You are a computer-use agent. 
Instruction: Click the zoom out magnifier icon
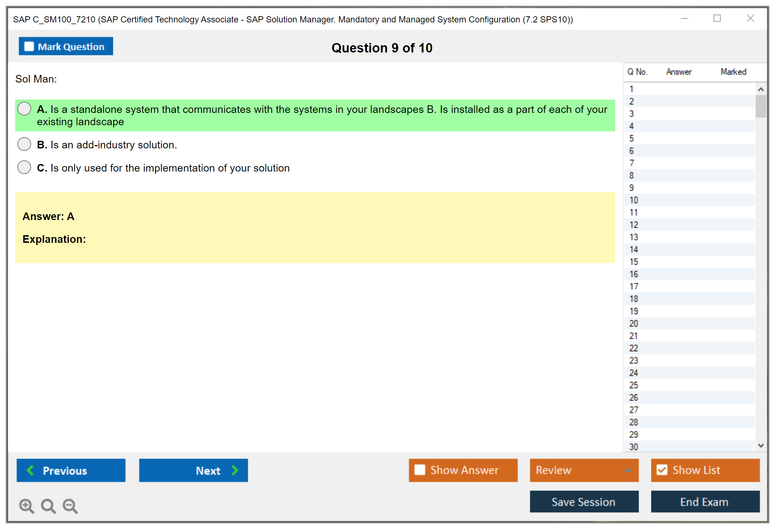pyautogui.click(x=70, y=506)
